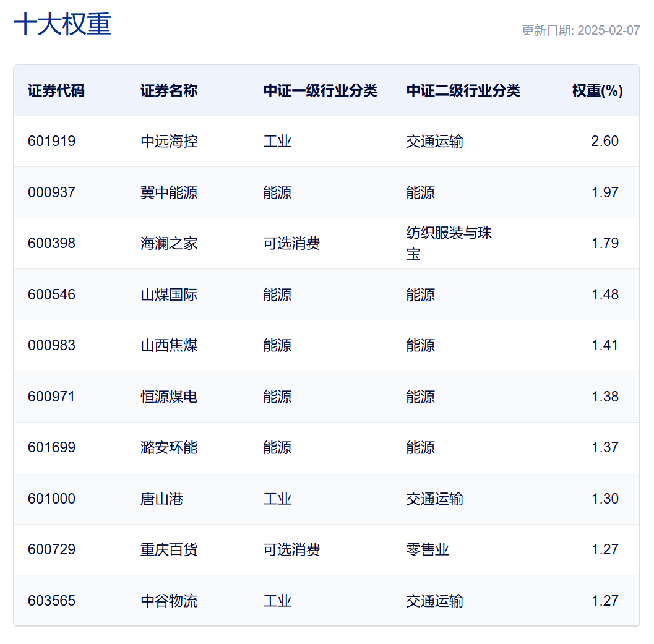Click weight value 1.97
This screenshot has height=644, width=654.
pos(605,192)
